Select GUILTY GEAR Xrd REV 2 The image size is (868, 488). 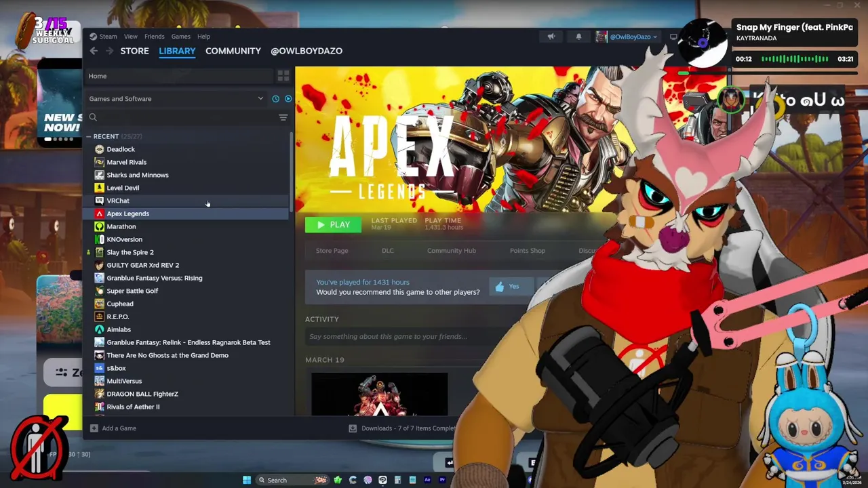point(187,265)
